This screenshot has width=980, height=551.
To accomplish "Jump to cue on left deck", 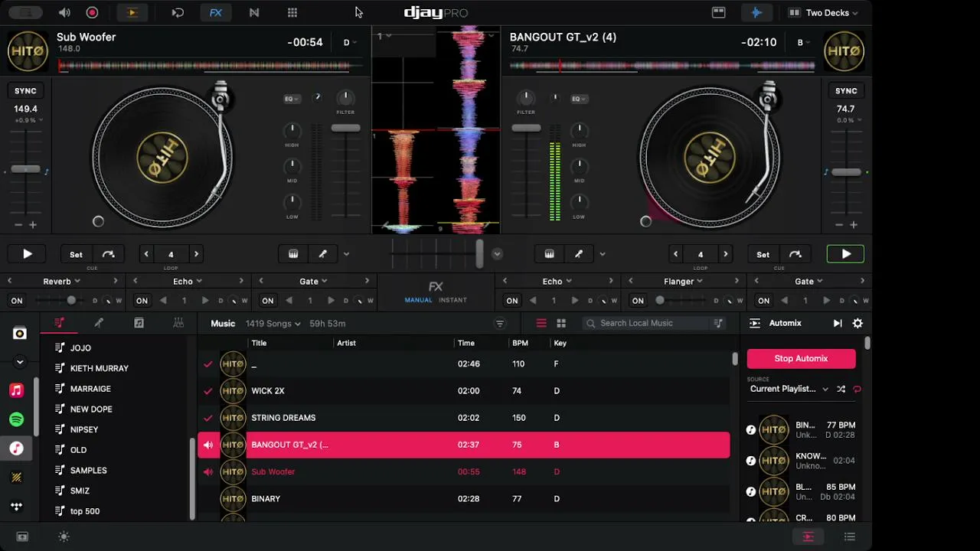I will pyautogui.click(x=108, y=254).
